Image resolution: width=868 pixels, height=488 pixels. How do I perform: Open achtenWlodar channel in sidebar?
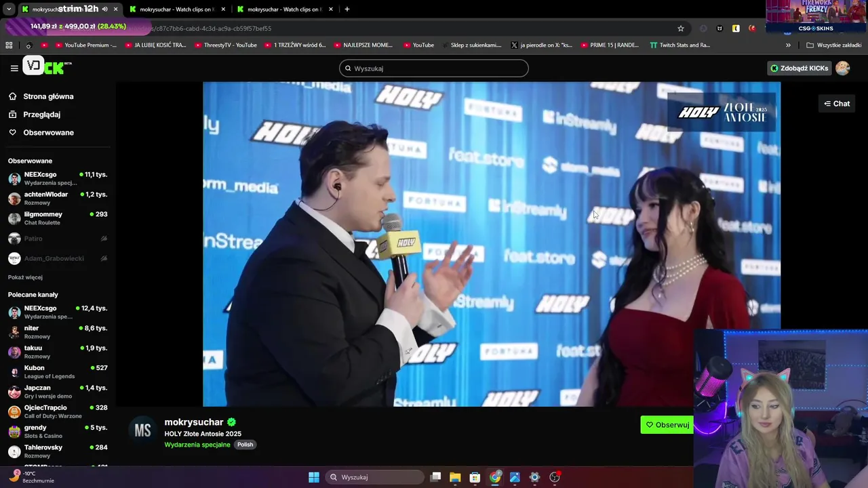58,199
